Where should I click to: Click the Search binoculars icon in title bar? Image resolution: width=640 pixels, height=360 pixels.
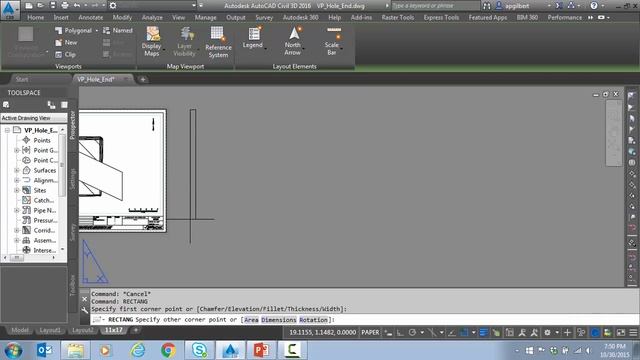click(x=487, y=6)
